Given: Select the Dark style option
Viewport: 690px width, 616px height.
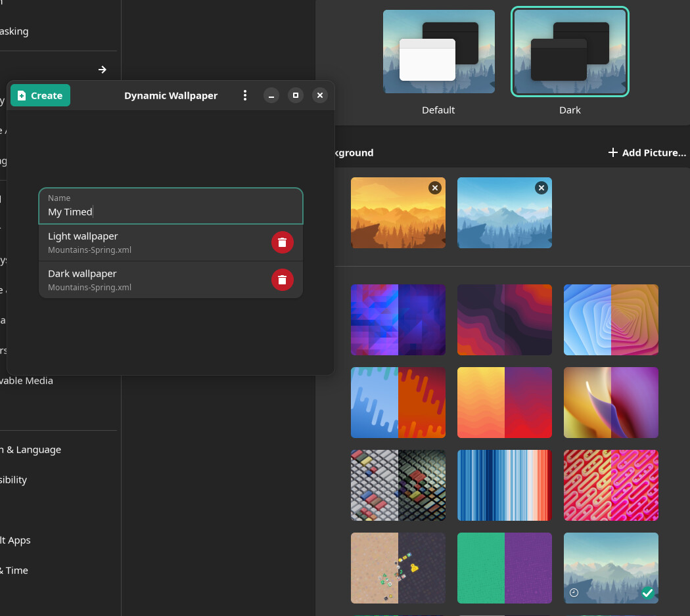Looking at the screenshot, I should (570, 53).
